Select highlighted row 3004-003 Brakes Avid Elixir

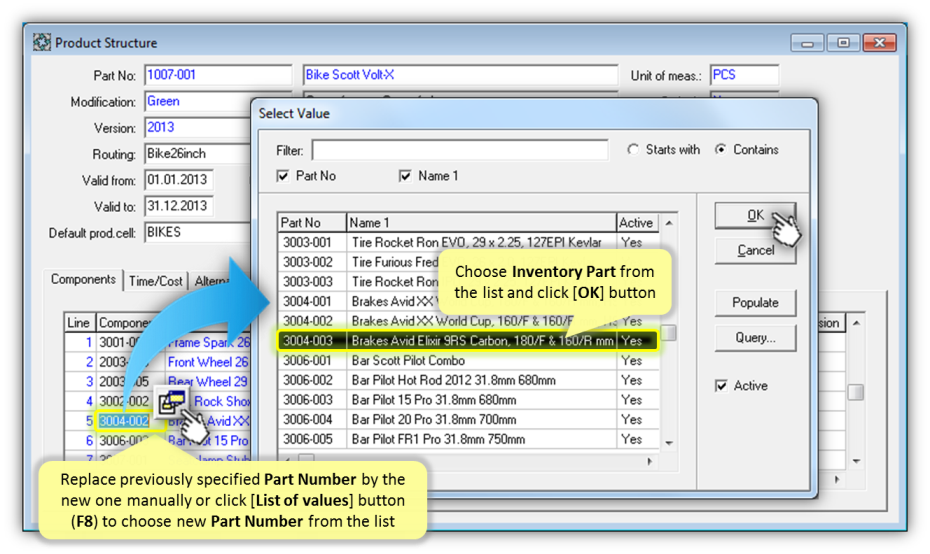click(468, 341)
